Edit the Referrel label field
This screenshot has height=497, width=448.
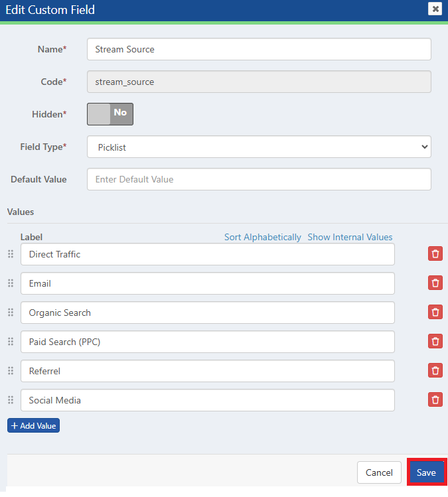point(208,371)
